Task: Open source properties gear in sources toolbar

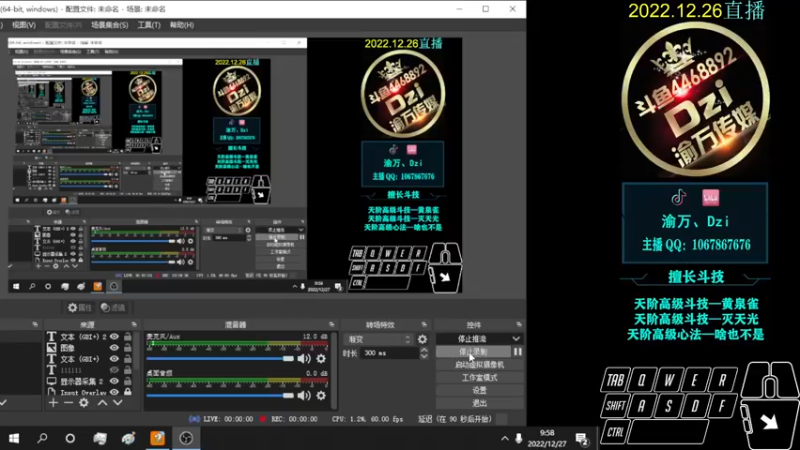Action: pos(84,403)
